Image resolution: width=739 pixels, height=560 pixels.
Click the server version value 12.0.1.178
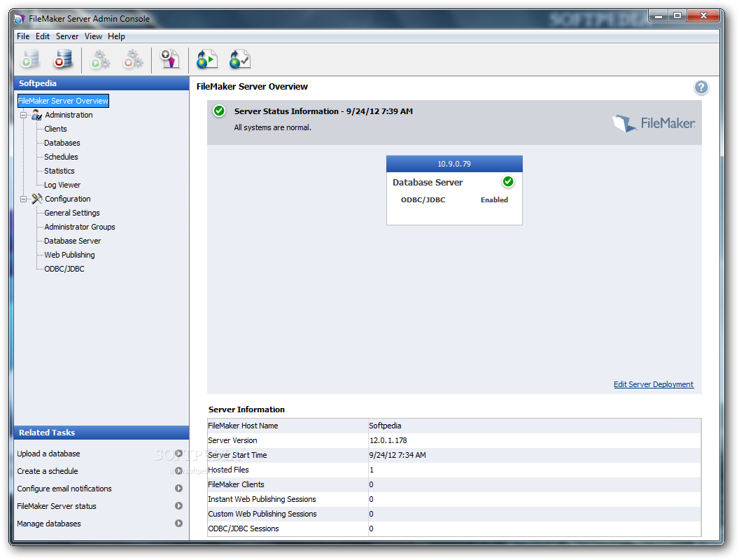click(388, 440)
